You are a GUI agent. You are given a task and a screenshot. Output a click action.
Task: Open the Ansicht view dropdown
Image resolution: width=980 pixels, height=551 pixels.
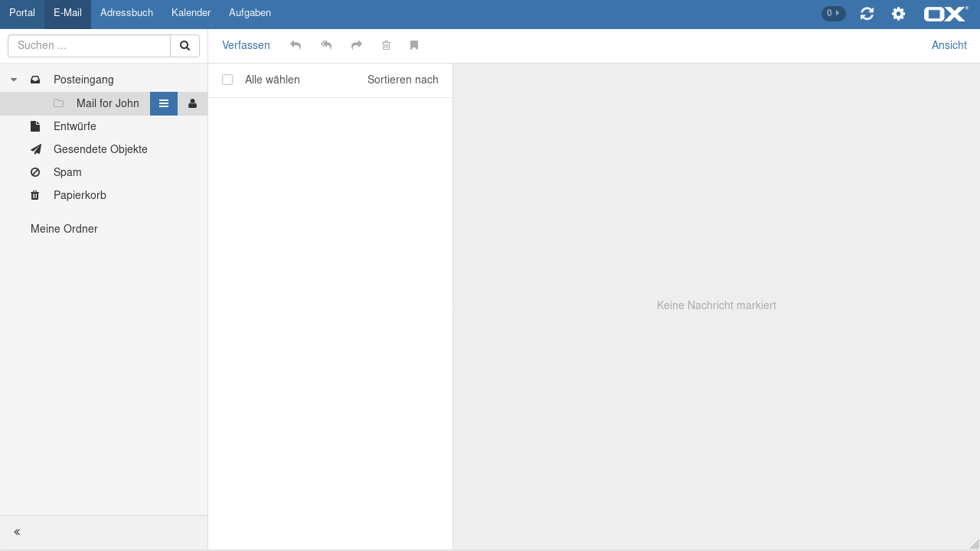(949, 46)
